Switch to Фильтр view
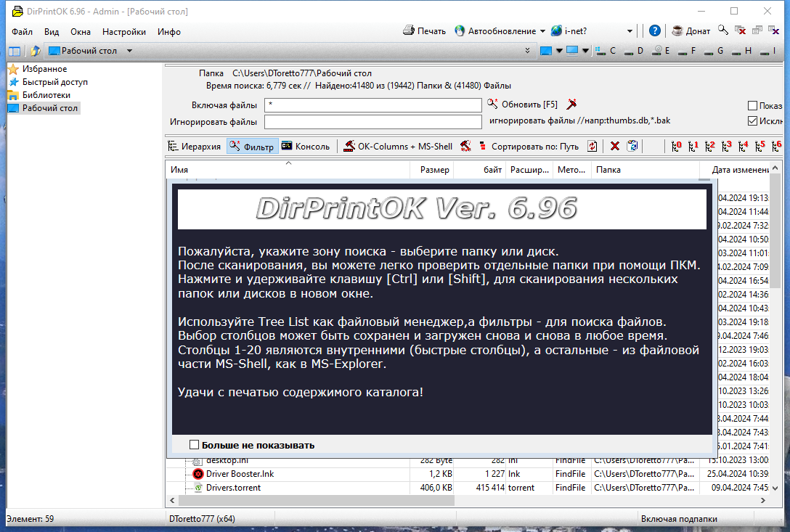This screenshot has height=532, width=790. click(x=252, y=147)
